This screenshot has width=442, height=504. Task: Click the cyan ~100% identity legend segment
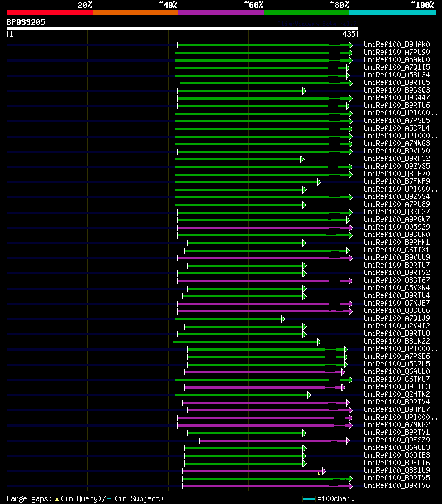coord(392,12)
